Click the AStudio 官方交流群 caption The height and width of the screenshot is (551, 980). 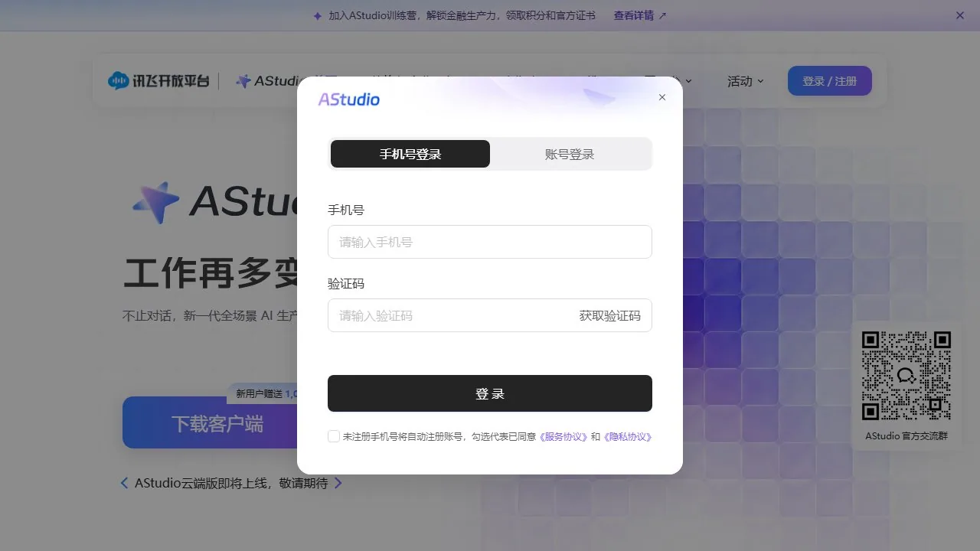[x=906, y=435]
